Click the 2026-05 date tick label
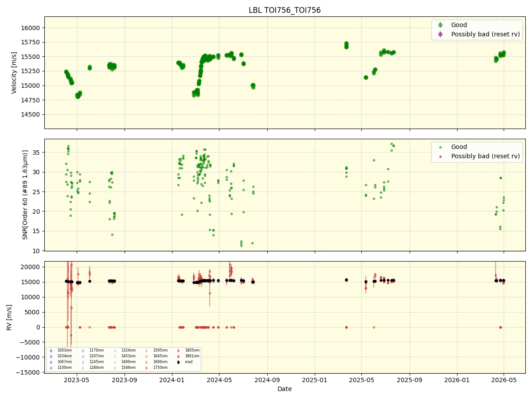 [x=504, y=380]
